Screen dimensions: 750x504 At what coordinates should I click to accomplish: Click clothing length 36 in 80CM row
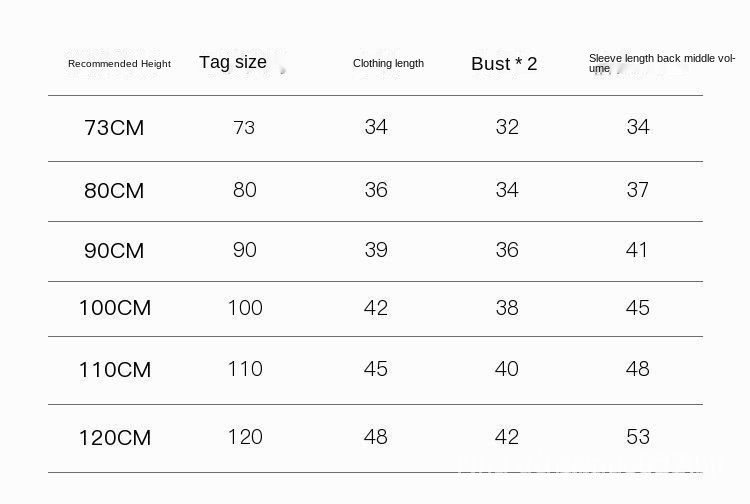pyautogui.click(x=376, y=190)
